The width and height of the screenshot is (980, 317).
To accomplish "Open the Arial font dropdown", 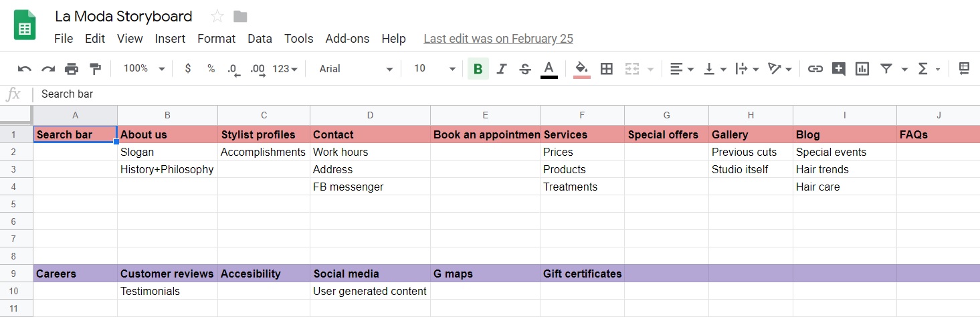I will [356, 69].
